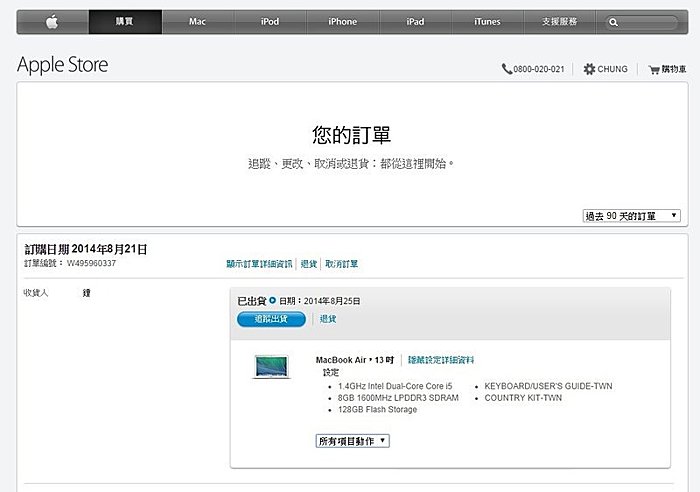Expand the 所有項目動作 dropdown
The height and width of the screenshot is (492, 700).
353,441
